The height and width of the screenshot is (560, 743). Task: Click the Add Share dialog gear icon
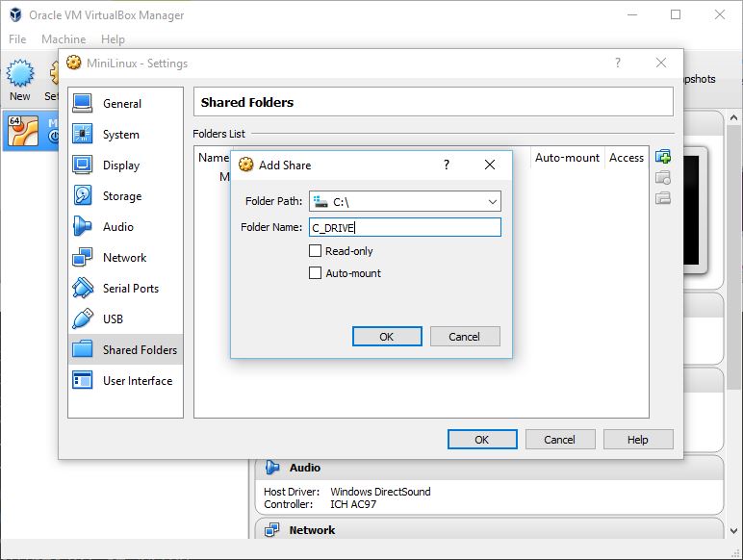[x=246, y=165]
